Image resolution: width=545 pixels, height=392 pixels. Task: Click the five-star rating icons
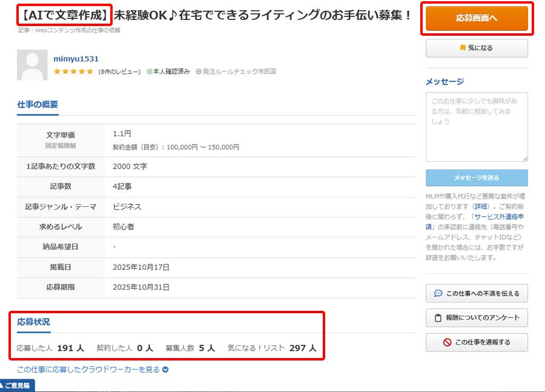tap(73, 71)
